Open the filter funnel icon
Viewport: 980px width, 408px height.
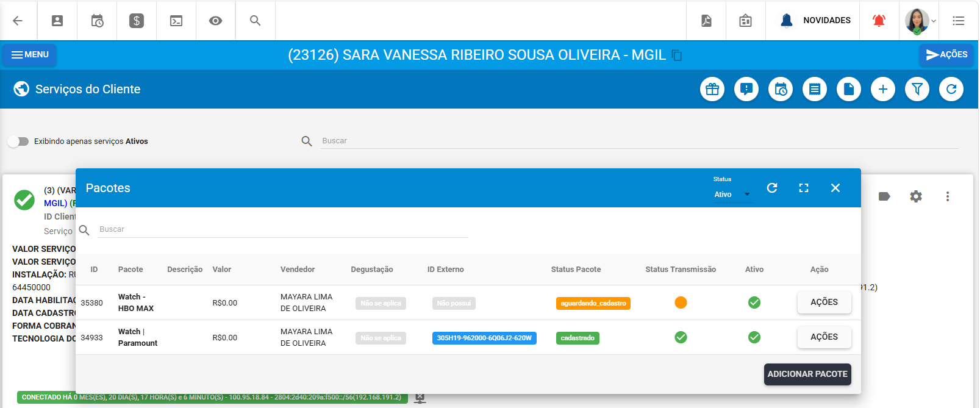pyautogui.click(x=917, y=90)
